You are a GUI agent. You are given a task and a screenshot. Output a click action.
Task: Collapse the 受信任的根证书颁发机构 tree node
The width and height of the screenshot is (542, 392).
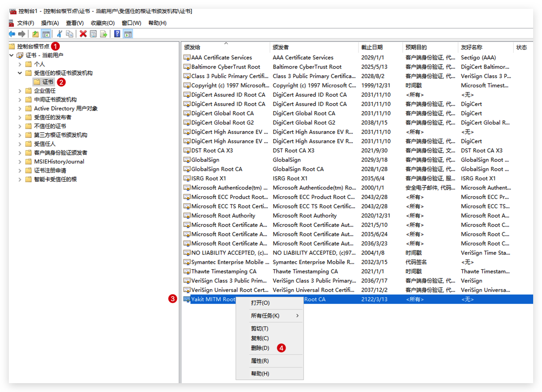(x=20, y=73)
